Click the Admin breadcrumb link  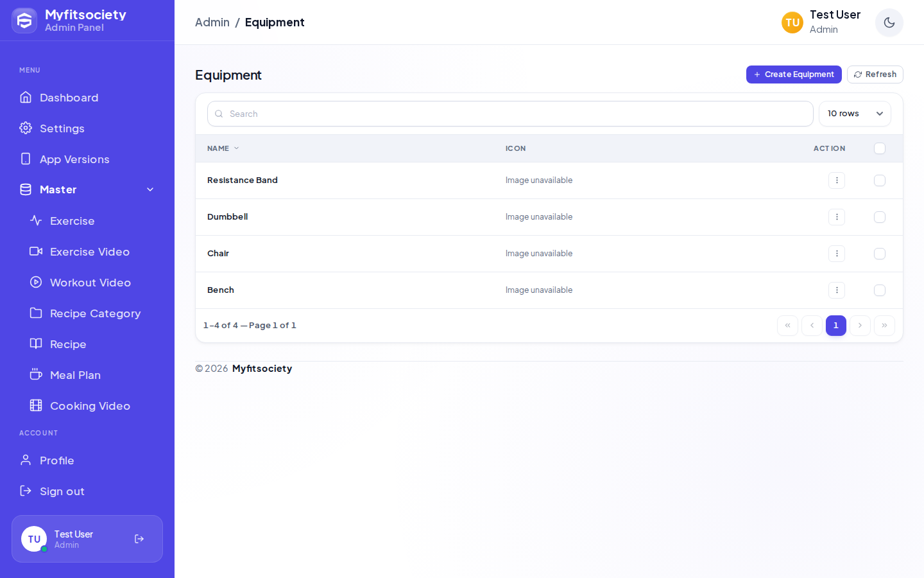pyautogui.click(x=212, y=22)
